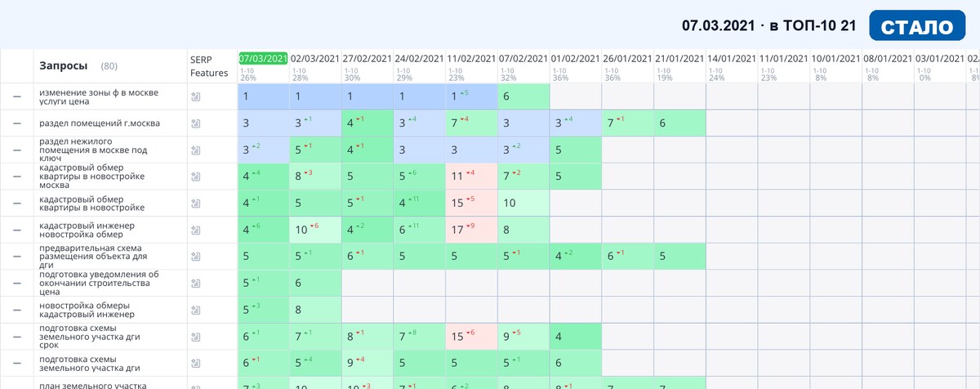Select the 07/02/2021 date column header
The image size is (980, 389).
tap(523, 59)
